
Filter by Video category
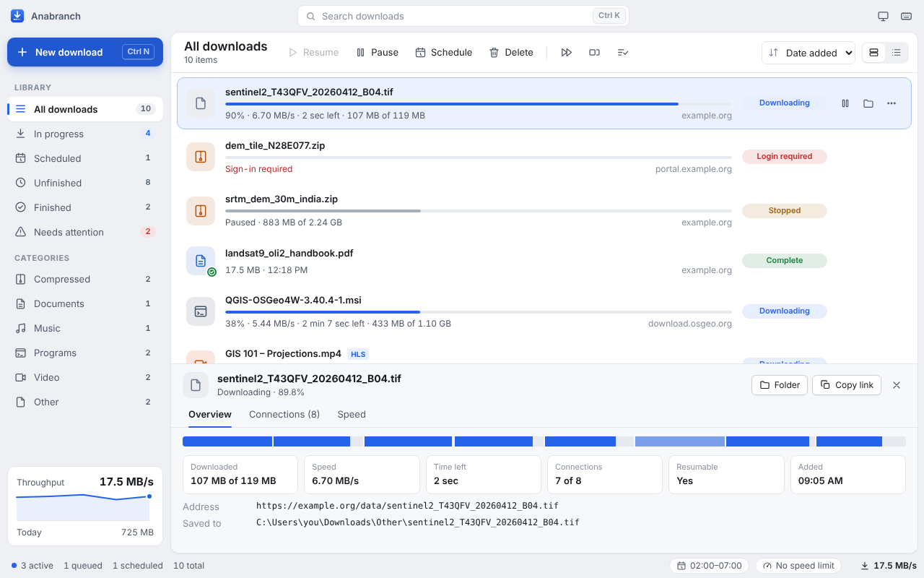coord(85,377)
